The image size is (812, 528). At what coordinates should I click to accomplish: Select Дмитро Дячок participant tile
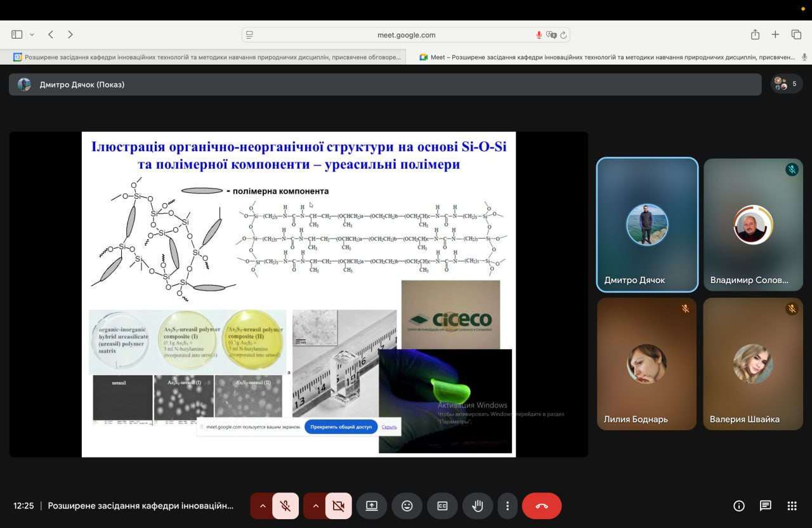coord(647,225)
